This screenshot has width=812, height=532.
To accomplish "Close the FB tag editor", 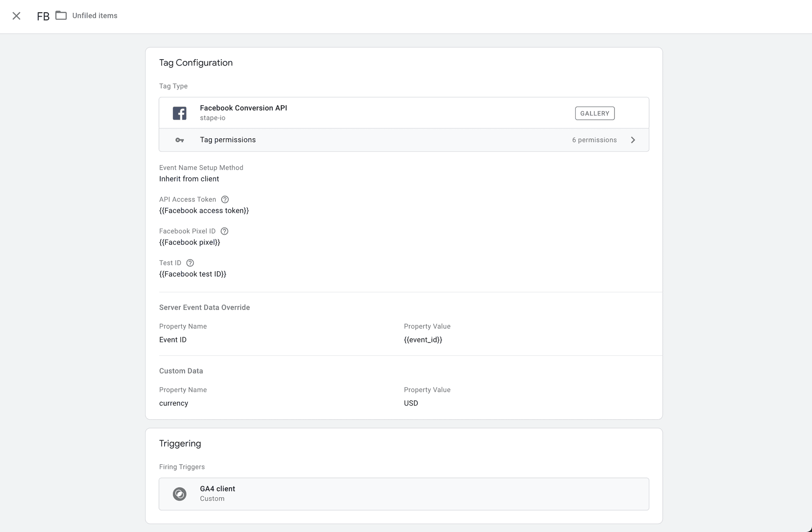I will [16, 16].
